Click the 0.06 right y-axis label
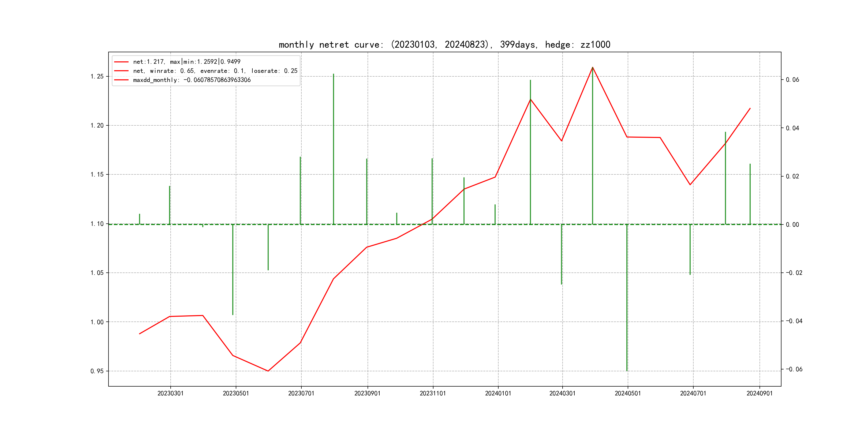The width and height of the screenshot is (868, 434). pyautogui.click(x=792, y=80)
